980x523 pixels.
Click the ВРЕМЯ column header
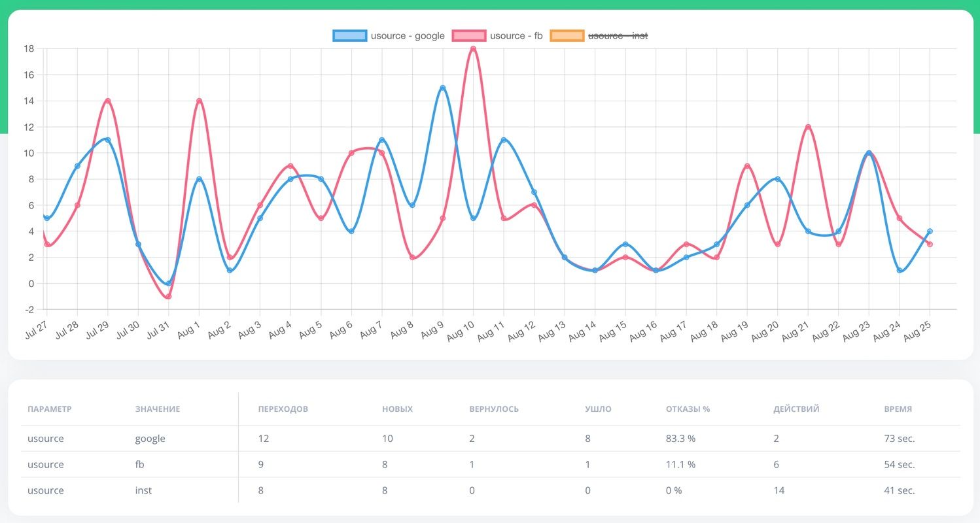click(898, 409)
